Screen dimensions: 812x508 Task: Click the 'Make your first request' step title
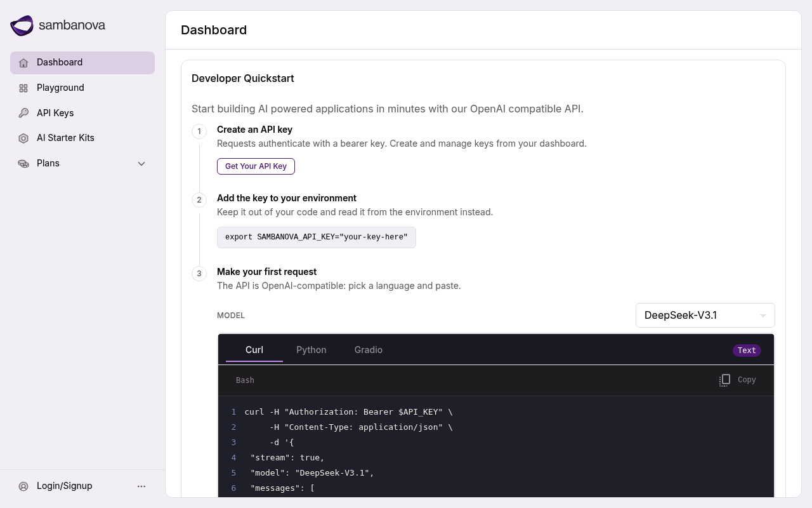tap(266, 272)
